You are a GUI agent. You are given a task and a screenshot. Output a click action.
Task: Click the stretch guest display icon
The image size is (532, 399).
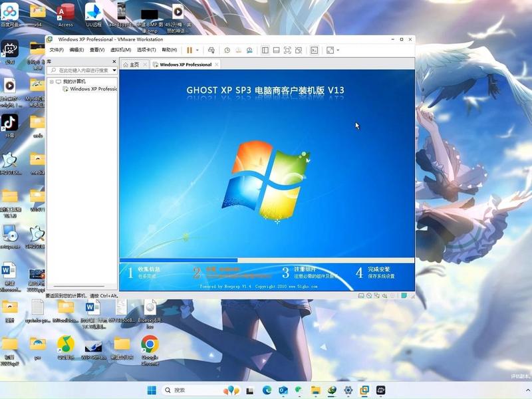click(x=330, y=51)
